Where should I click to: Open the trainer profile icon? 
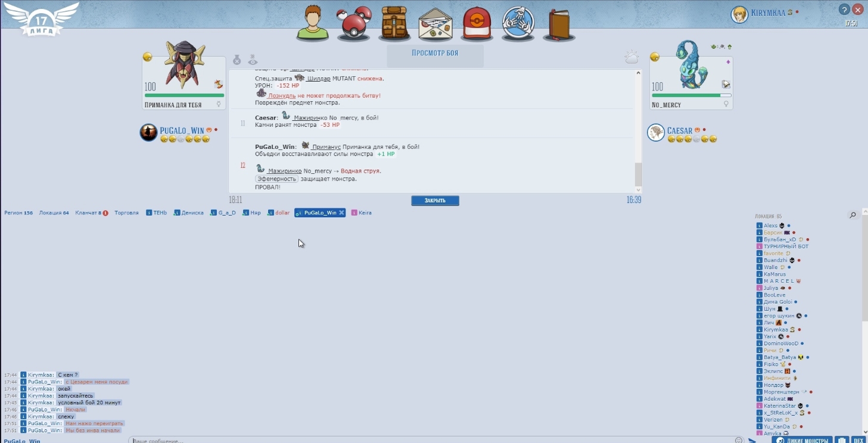pyautogui.click(x=313, y=23)
